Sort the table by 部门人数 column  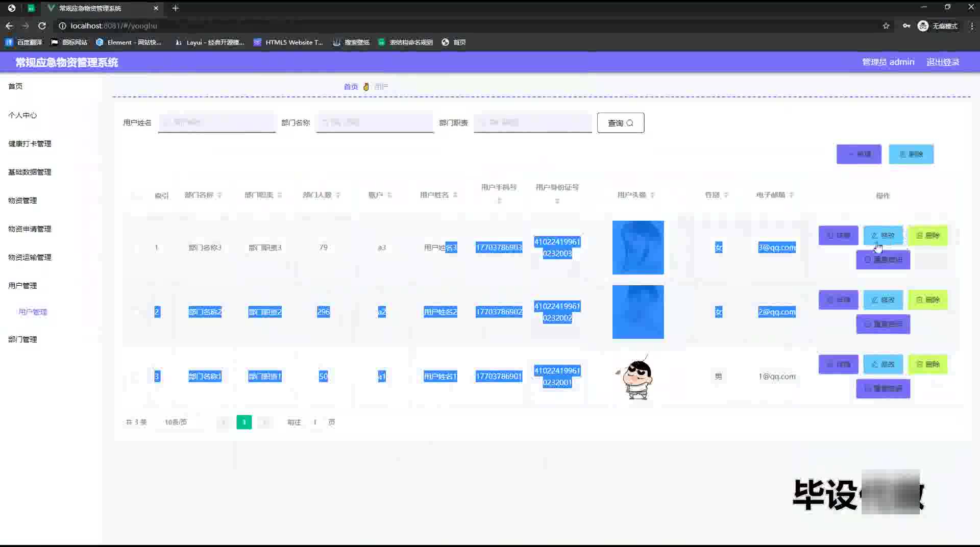point(338,195)
